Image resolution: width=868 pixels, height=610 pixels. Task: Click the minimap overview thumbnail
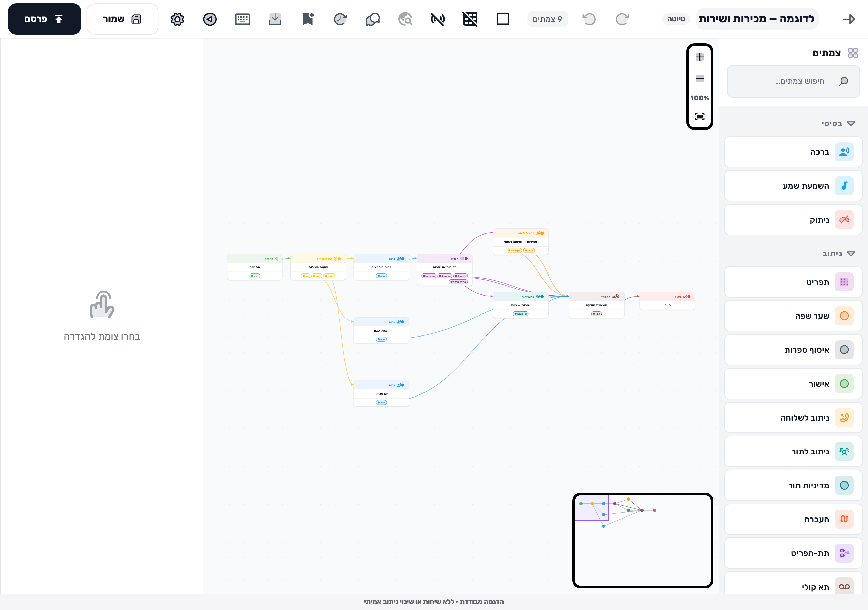tap(643, 541)
